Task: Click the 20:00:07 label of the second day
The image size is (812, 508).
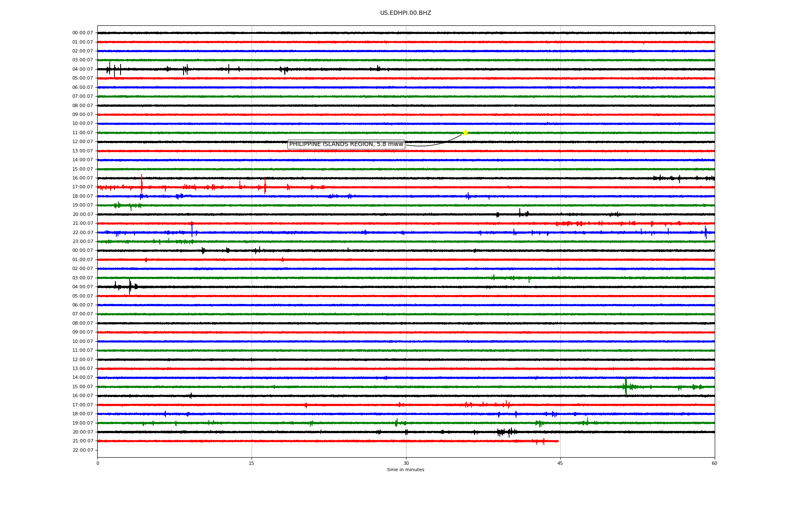Action: click(82, 432)
